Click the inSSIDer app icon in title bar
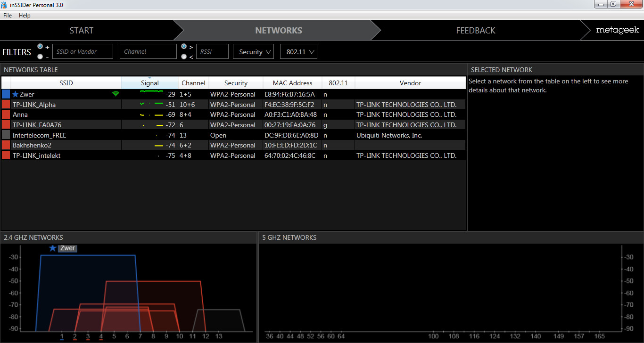 (4, 5)
